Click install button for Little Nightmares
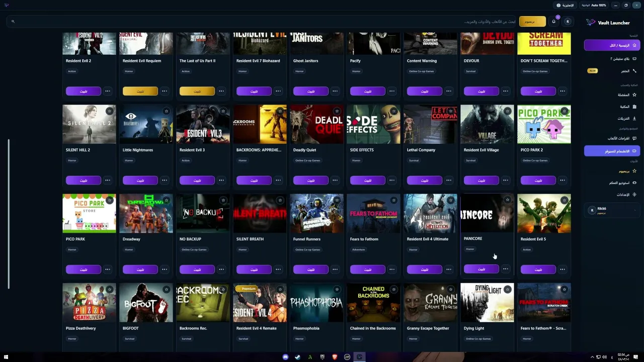 140,180
